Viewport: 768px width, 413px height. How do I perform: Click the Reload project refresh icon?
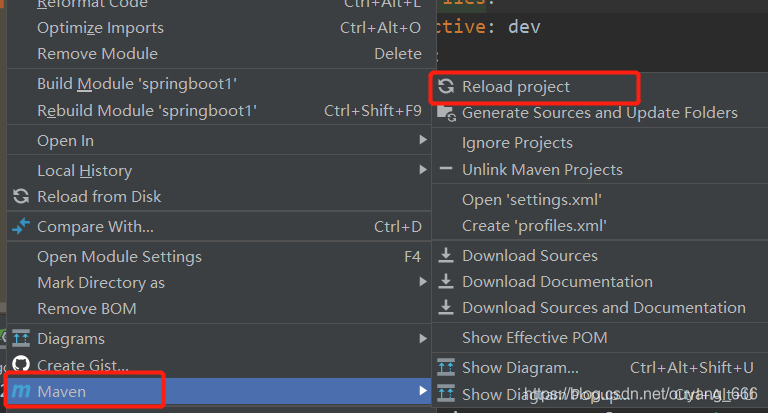(x=446, y=86)
